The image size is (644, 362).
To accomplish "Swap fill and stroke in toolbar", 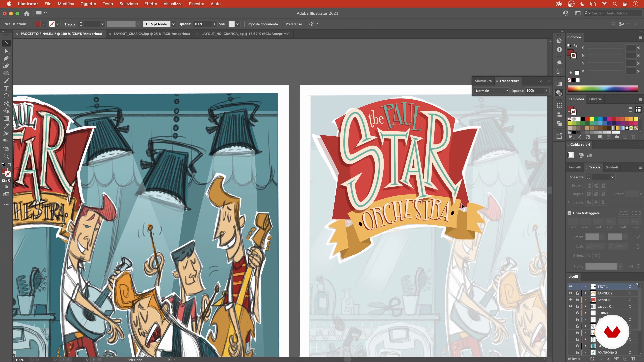I will (x=10, y=164).
